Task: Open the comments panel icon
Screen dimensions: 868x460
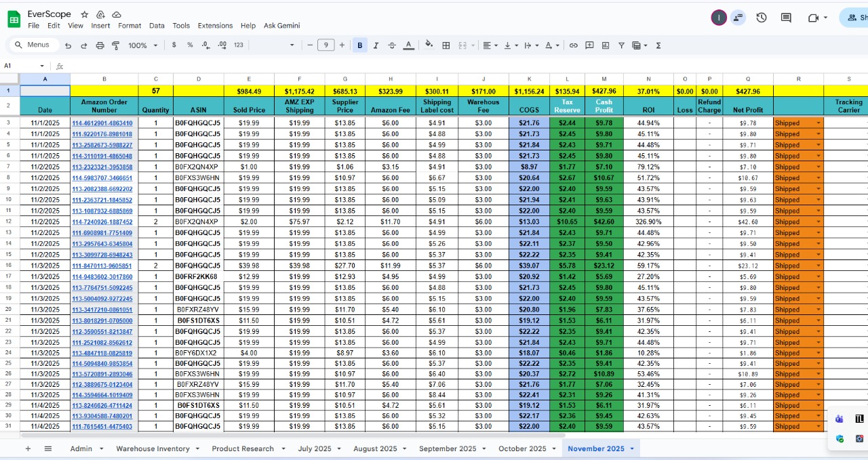Action: pyautogui.click(x=786, y=18)
